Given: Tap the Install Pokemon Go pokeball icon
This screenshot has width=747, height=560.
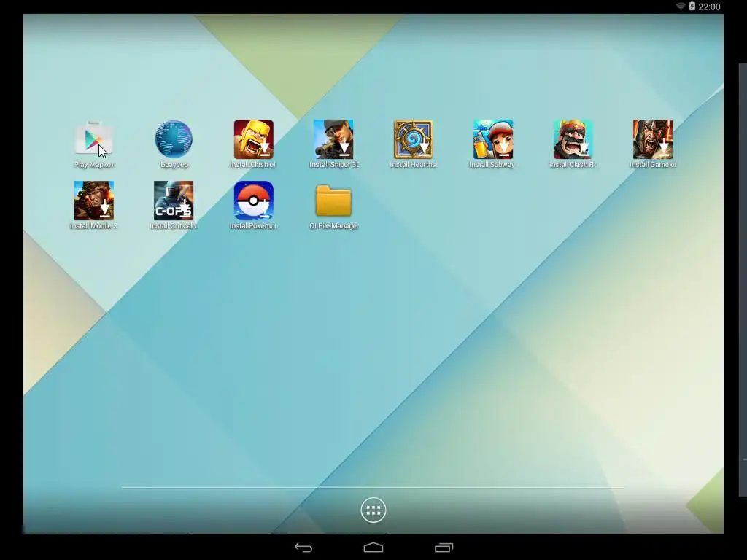Looking at the screenshot, I should click(x=253, y=201).
